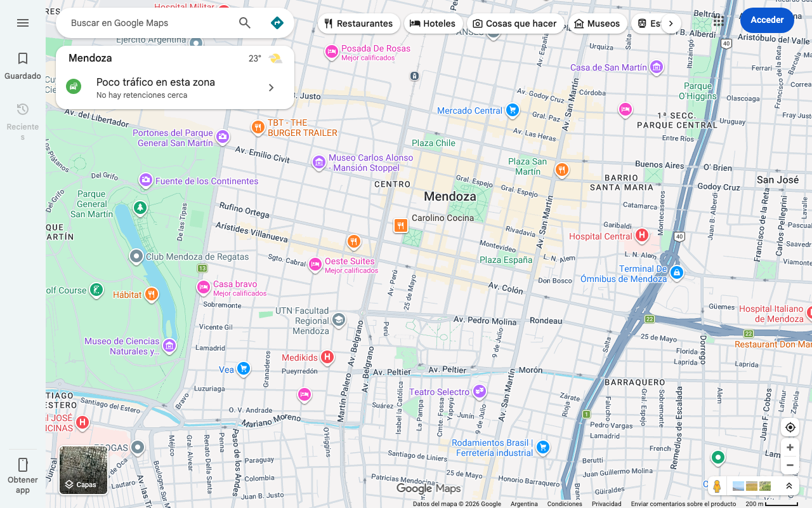Click the my-location crosshair icon
The image size is (812, 508).
pos(790,427)
